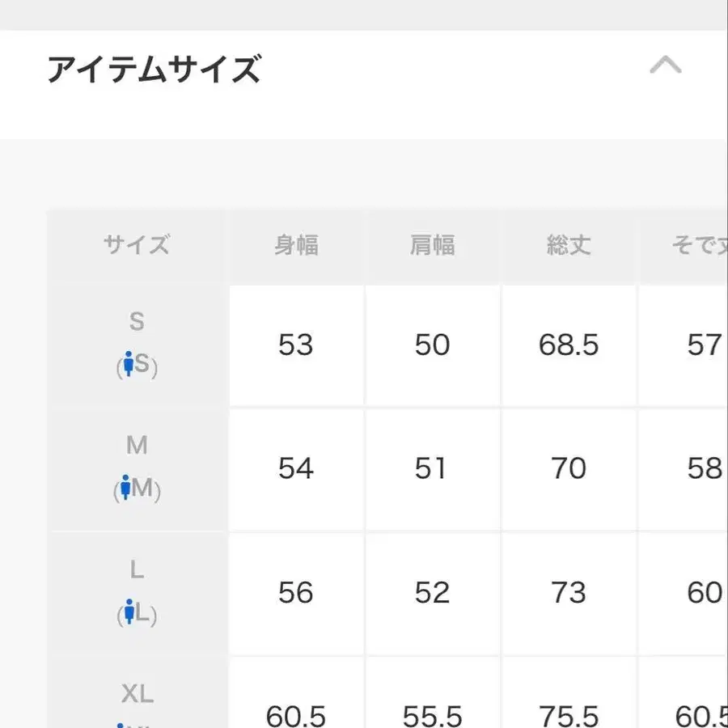The image size is (728, 728).
Task: Click the (S) model size indicator
Action: (x=136, y=365)
